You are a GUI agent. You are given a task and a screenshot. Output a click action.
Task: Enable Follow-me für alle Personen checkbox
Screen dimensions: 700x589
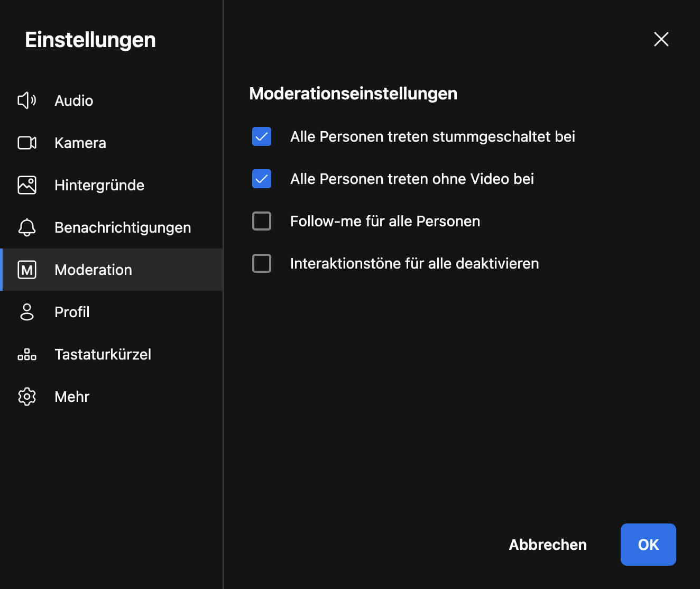[262, 221]
